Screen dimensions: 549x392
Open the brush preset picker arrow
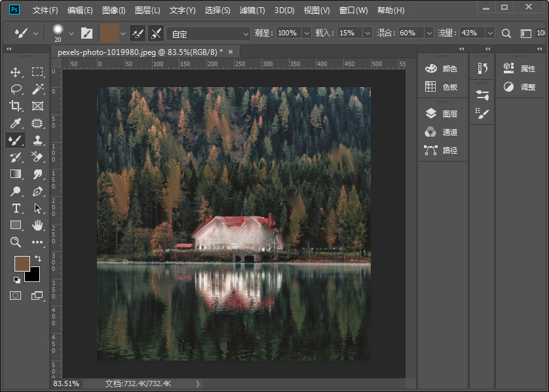tap(71, 33)
